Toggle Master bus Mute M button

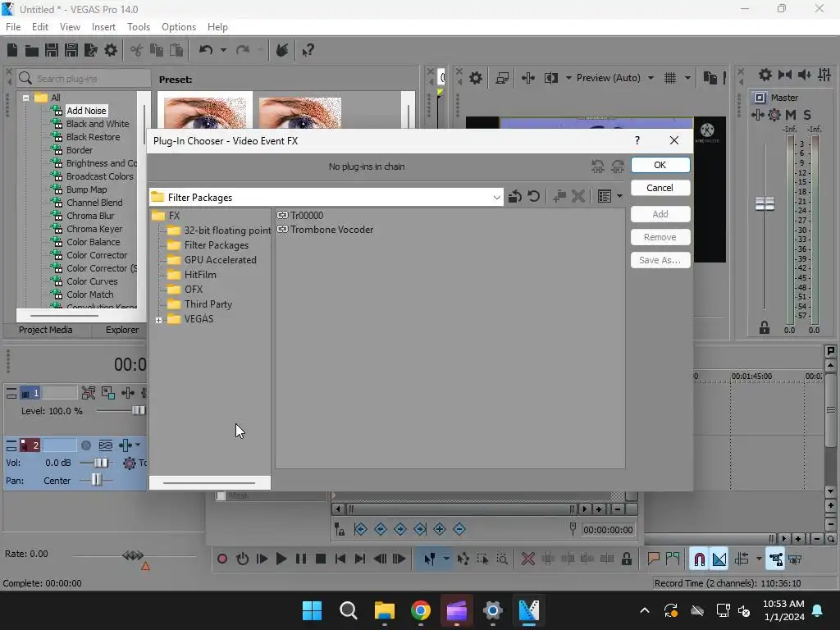tap(790, 115)
